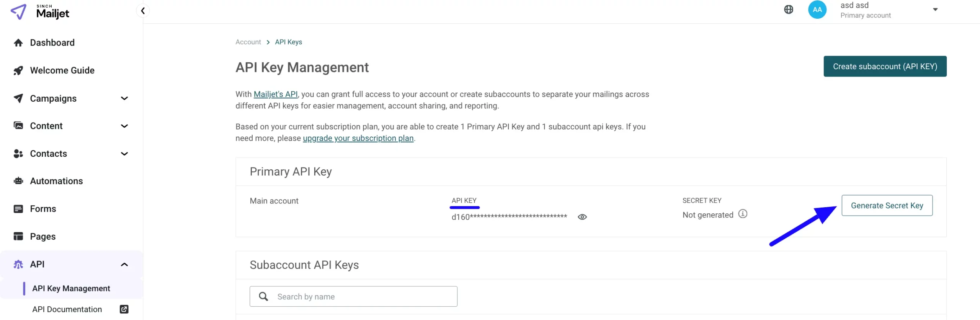Open the language globe icon
The image size is (980, 320).
click(788, 10)
